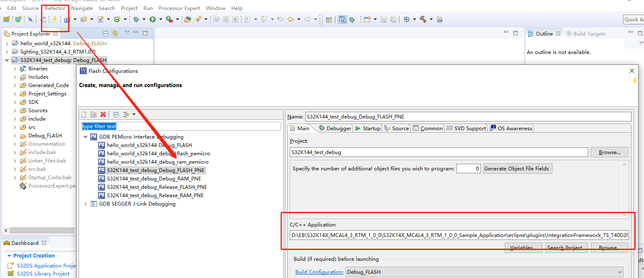Expand GDB SEGGER J-Link Debugging group
Image resolution: width=644 pixels, height=278 pixels.
point(86,204)
